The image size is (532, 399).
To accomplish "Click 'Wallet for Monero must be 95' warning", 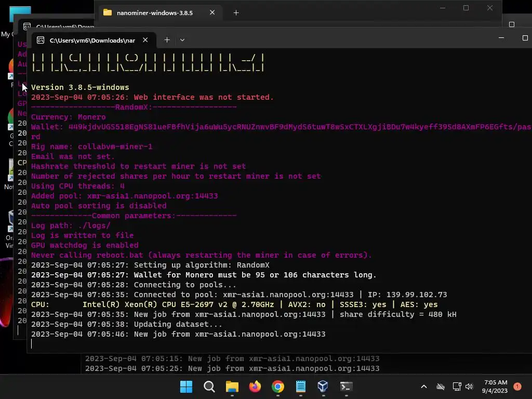I will [x=204, y=275].
